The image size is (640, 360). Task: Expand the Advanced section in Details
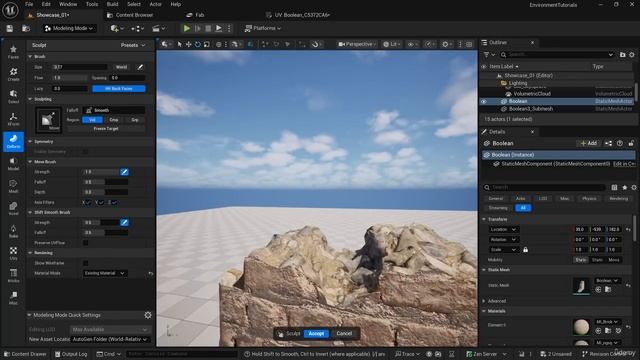[x=484, y=301]
